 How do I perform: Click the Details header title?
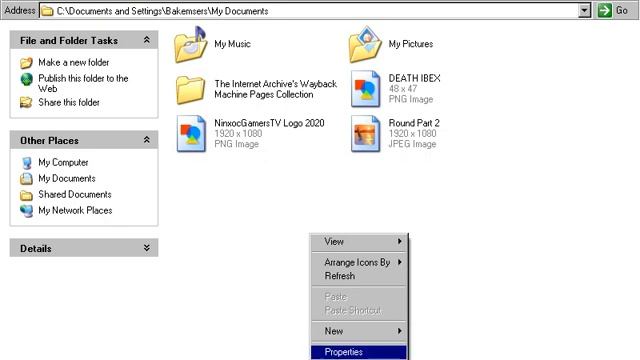36,248
